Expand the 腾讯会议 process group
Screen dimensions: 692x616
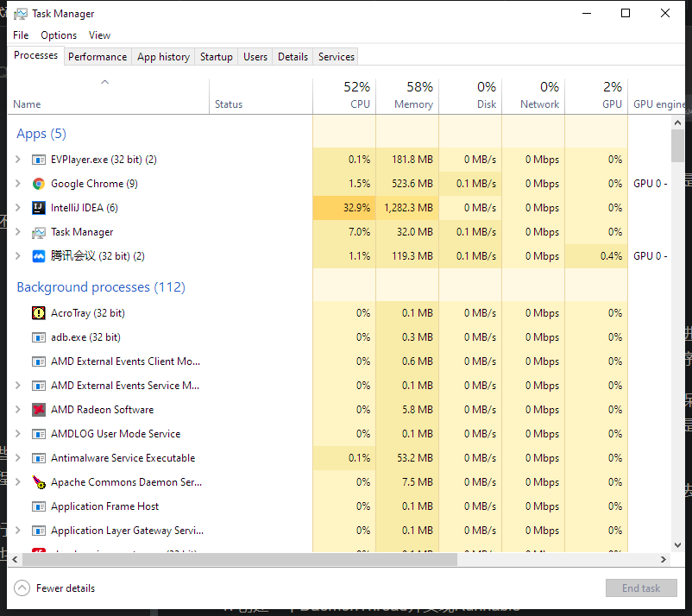17,256
